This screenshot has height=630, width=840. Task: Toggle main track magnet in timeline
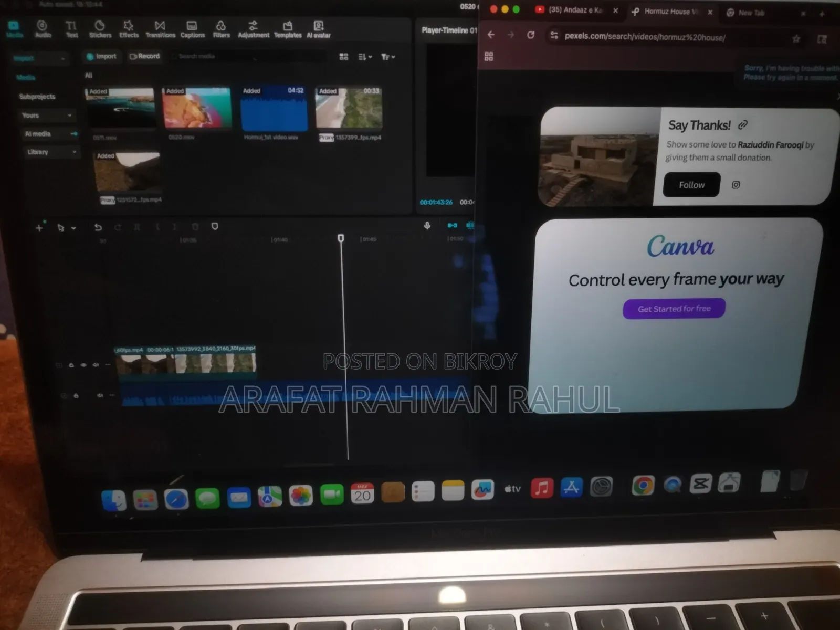(x=452, y=225)
